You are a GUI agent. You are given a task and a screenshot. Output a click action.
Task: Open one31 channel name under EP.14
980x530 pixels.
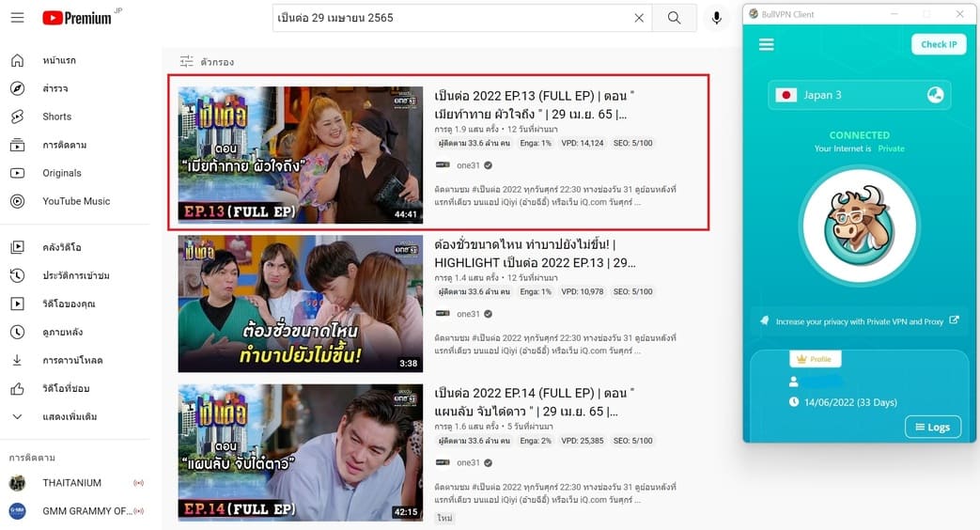[468, 462]
